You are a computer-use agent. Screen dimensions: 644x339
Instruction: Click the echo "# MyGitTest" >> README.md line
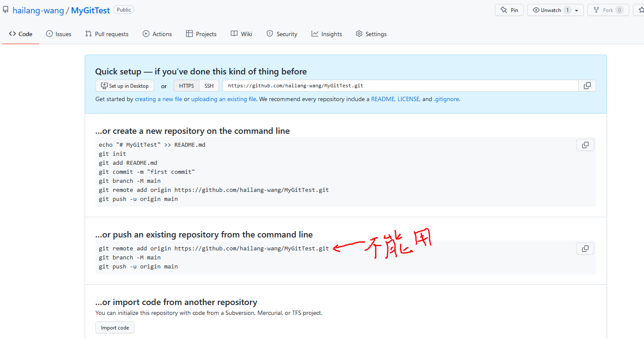(x=152, y=145)
